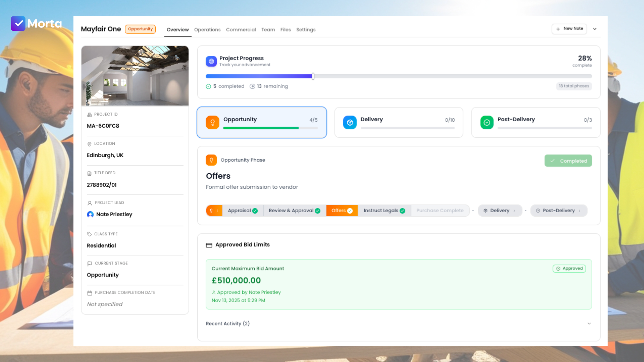Select the Purchase Complete phase step
The height and width of the screenshot is (362, 644).
pos(440,210)
